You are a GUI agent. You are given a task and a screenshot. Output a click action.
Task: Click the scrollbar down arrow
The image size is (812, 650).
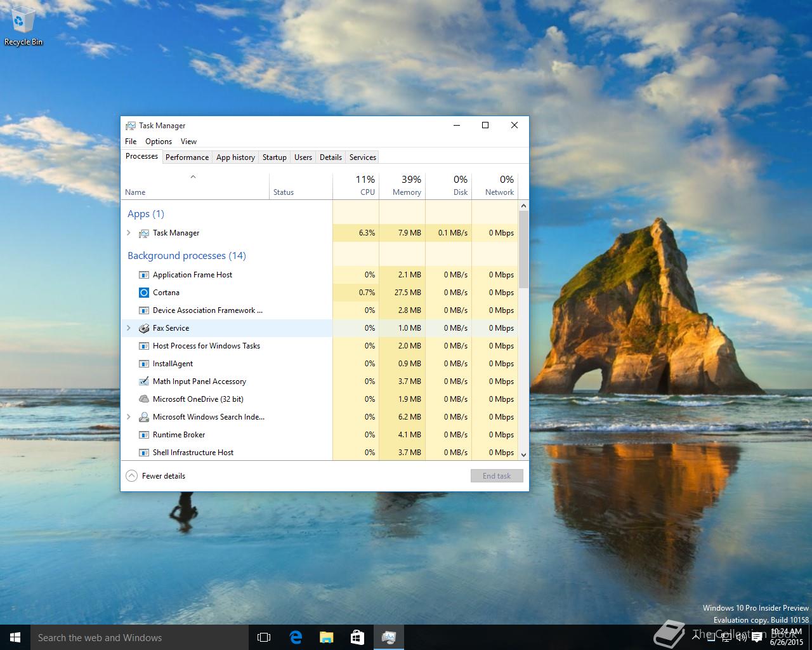pos(523,454)
